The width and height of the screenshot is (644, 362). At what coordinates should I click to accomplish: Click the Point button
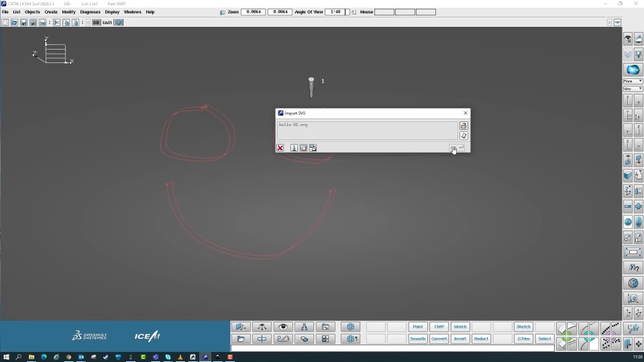point(418,326)
